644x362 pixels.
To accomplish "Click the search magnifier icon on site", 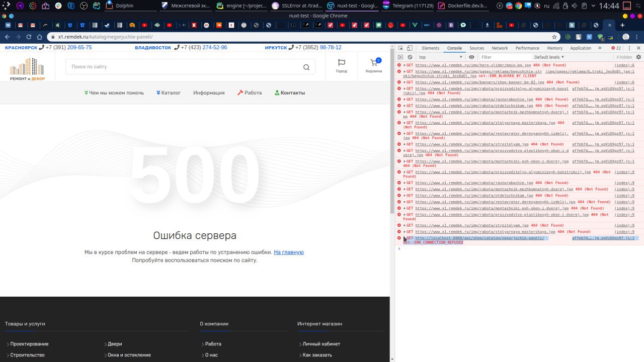I will point(306,67).
